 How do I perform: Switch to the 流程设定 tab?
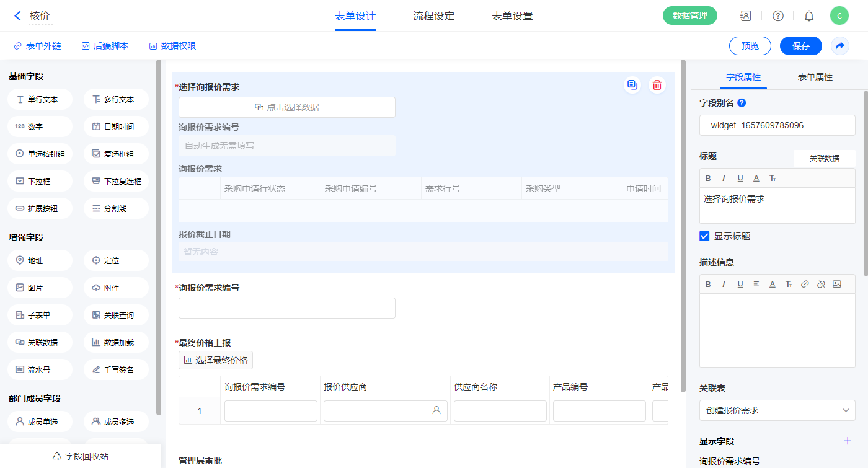tap(433, 16)
